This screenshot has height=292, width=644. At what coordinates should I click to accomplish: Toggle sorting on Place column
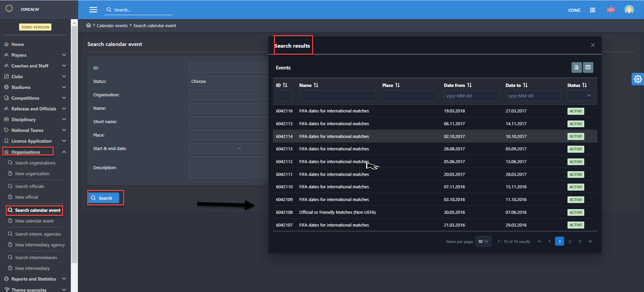coord(397,85)
